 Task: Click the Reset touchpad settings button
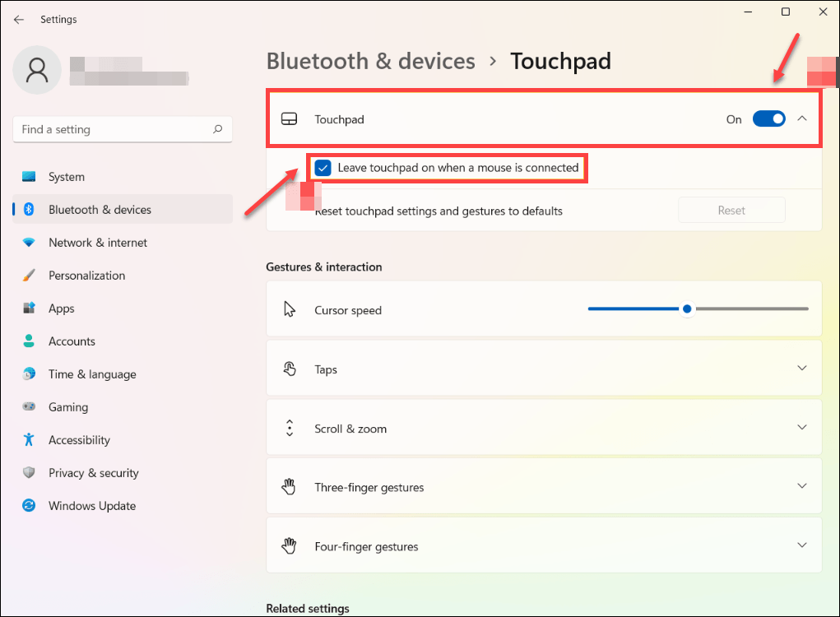(x=731, y=211)
